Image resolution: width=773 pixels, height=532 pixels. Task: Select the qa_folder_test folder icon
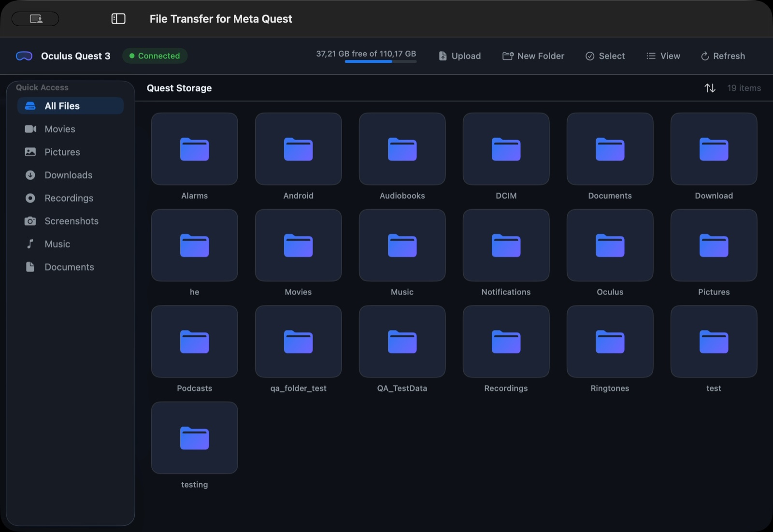pyautogui.click(x=298, y=341)
